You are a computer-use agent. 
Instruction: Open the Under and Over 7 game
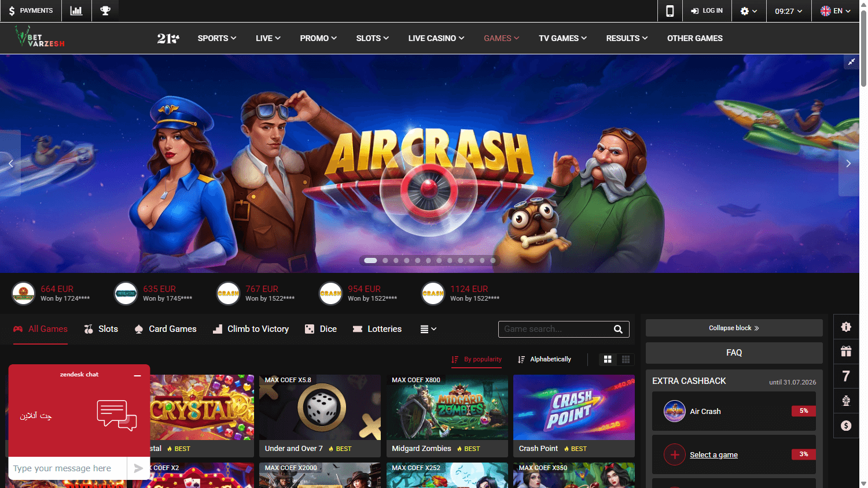pyautogui.click(x=320, y=416)
